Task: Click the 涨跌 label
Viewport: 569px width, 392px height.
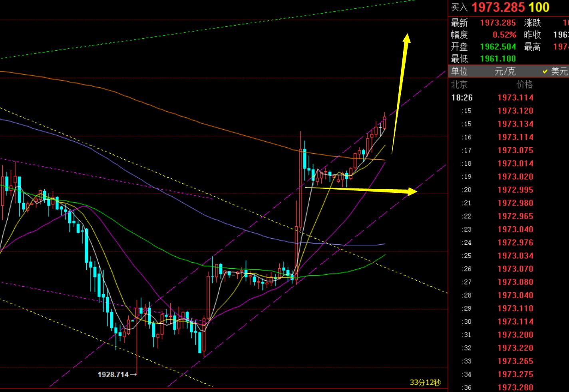Action: click(x=532, y=23)
